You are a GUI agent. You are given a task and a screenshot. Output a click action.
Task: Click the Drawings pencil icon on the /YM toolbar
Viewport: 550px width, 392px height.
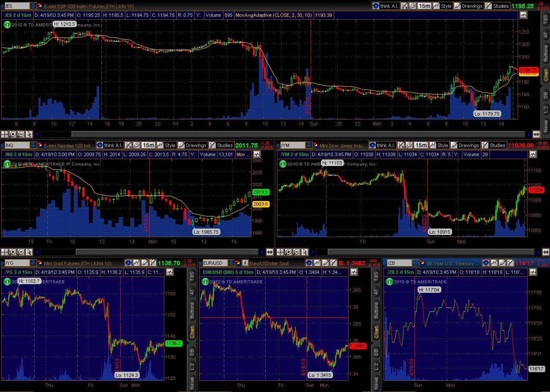pyautogui.click(x=453, y=145)
